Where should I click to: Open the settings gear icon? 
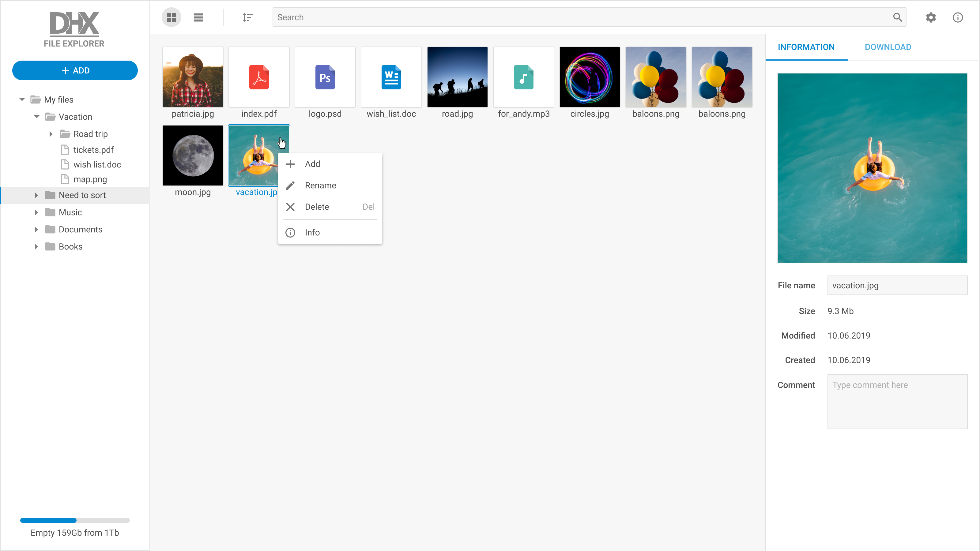click(x=931, y=17)
